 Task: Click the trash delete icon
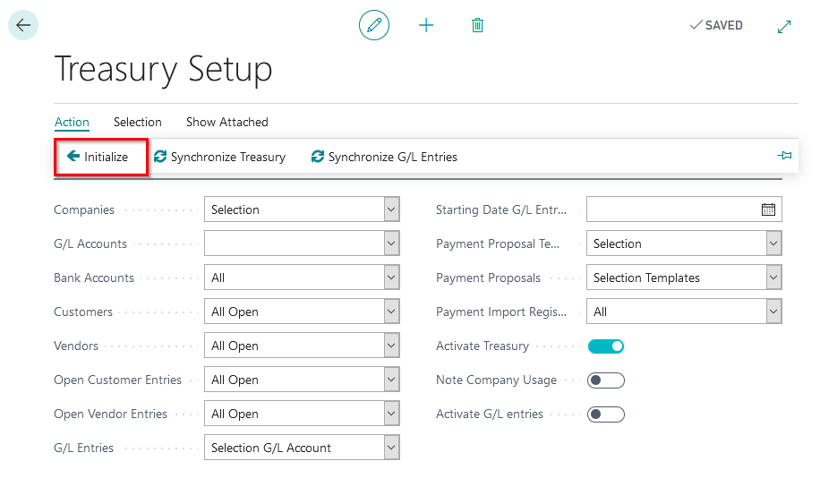click(x=477, y=25)
